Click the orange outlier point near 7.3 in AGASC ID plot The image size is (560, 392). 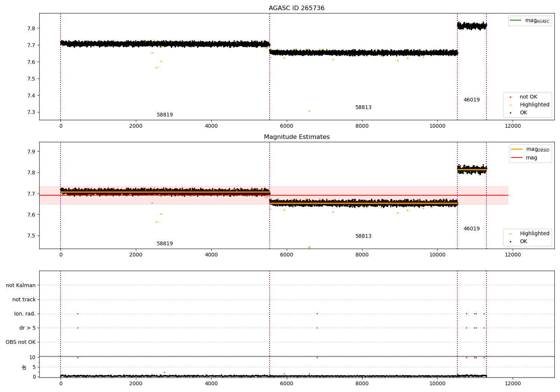[309, 111]
